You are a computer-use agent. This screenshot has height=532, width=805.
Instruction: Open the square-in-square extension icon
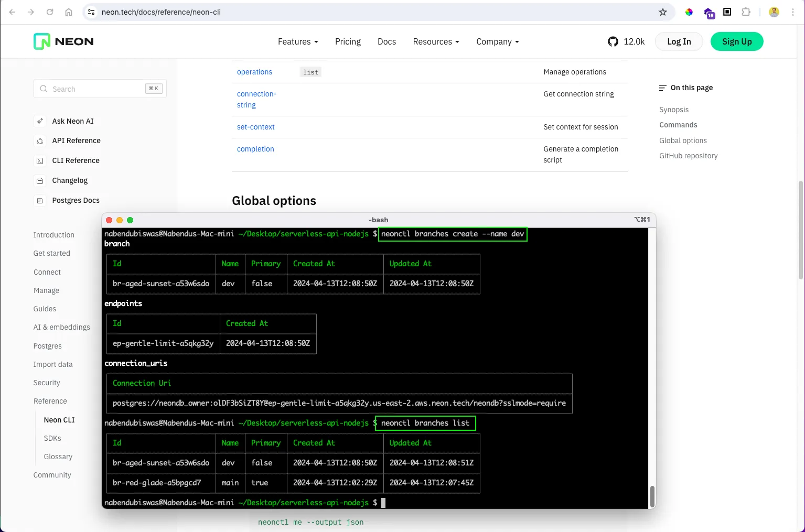(x=727, y=12)
